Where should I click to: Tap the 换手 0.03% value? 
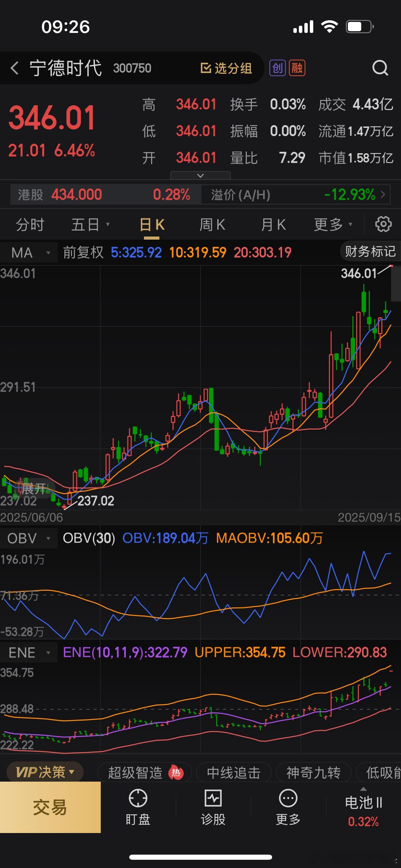pyautogui.click(x=288, y=104)
